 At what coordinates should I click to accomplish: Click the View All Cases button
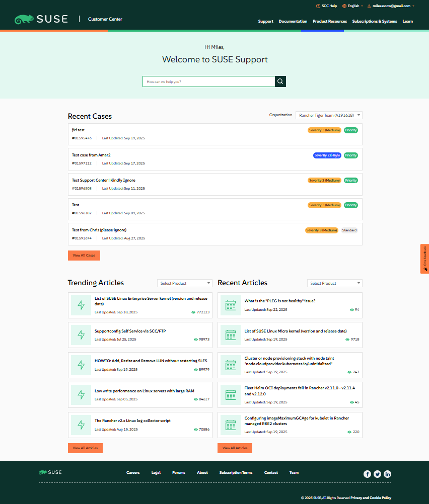[84, 255]
